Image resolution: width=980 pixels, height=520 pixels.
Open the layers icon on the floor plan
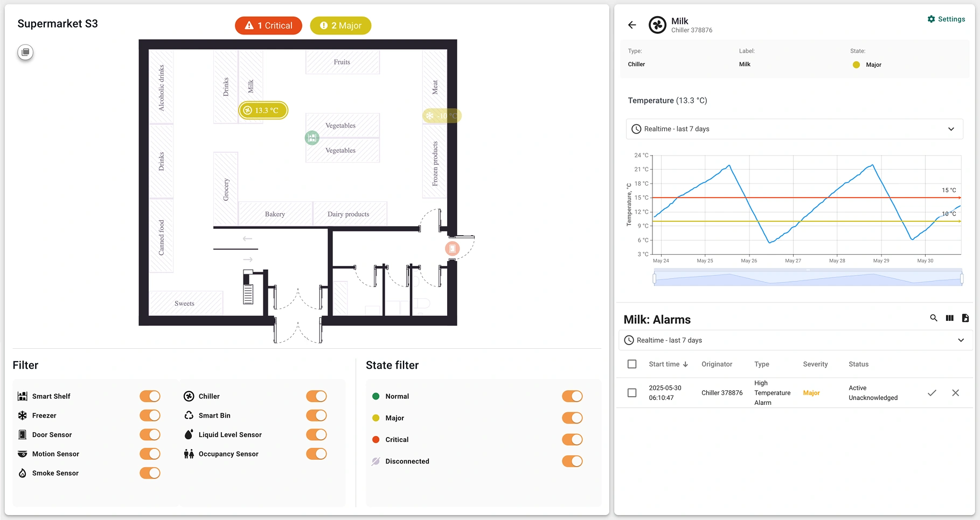(25, 52)
